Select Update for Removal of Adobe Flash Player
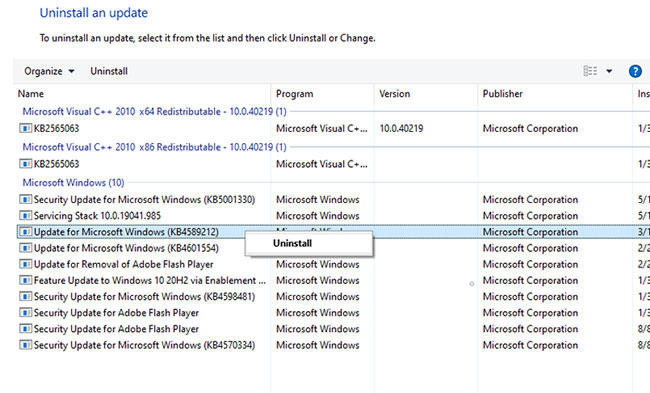This screenshot has height=393, width=650. tap(124, 264)
